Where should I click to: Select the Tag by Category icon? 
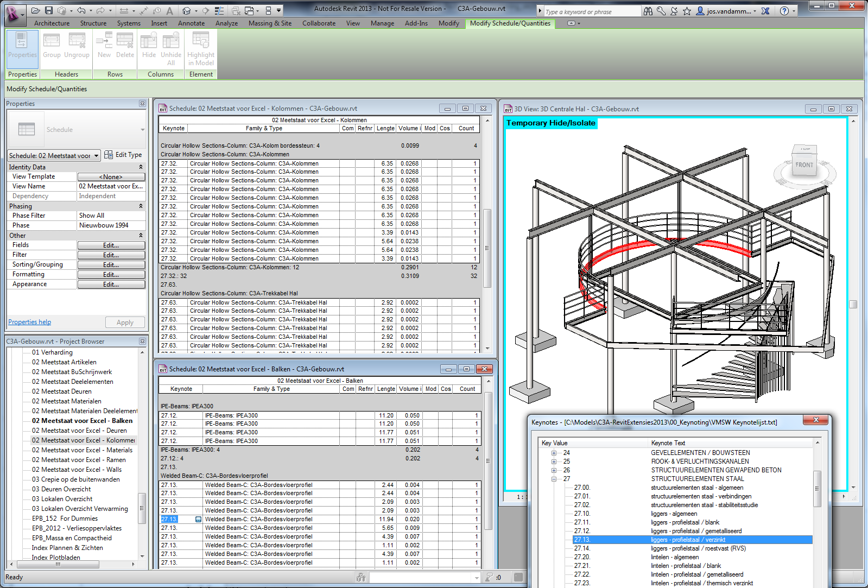click(x=157, y=10)
